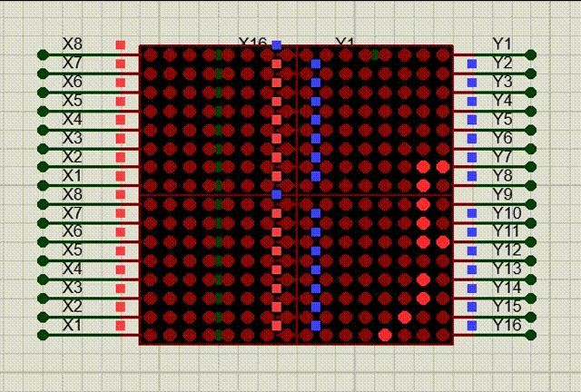Click the blue logic indicator beside Y8
Viewport: 581px width, 392px height.
point(472,176)
